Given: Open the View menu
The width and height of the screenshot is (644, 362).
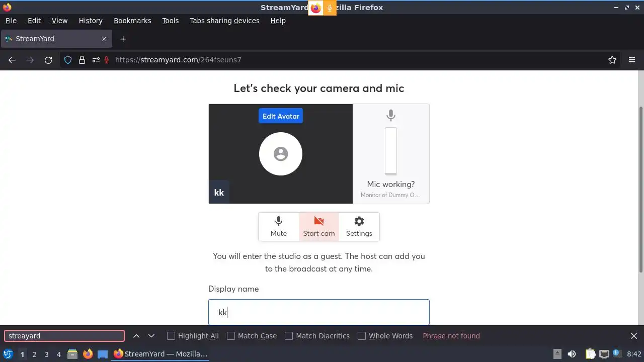Looking at the screenshot, I should [59, 21].
